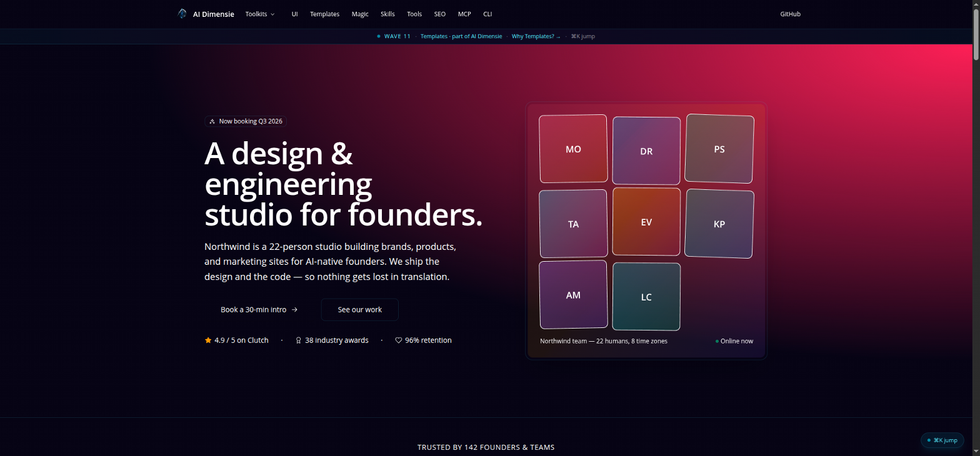Image resolution: width=980 pixels, height=456 pixels.
Task: Go to Templates in the navbar
Action: [x=324, y=14]
